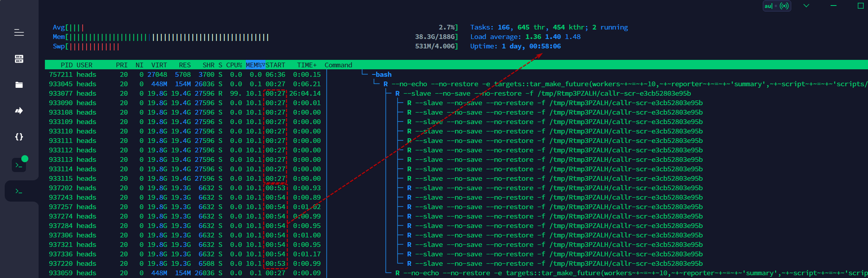Sort processes by USER column header
The image size is (868, 278).
(84, 65)
